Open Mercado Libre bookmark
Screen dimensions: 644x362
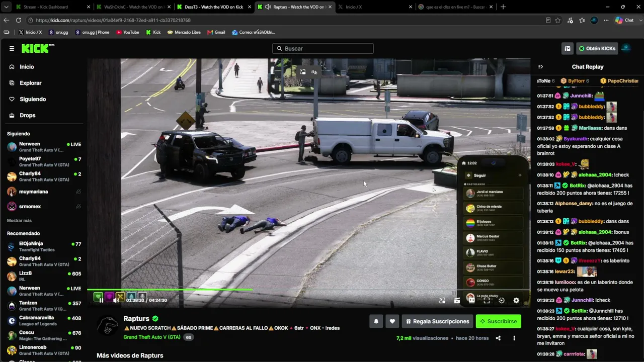184,32
